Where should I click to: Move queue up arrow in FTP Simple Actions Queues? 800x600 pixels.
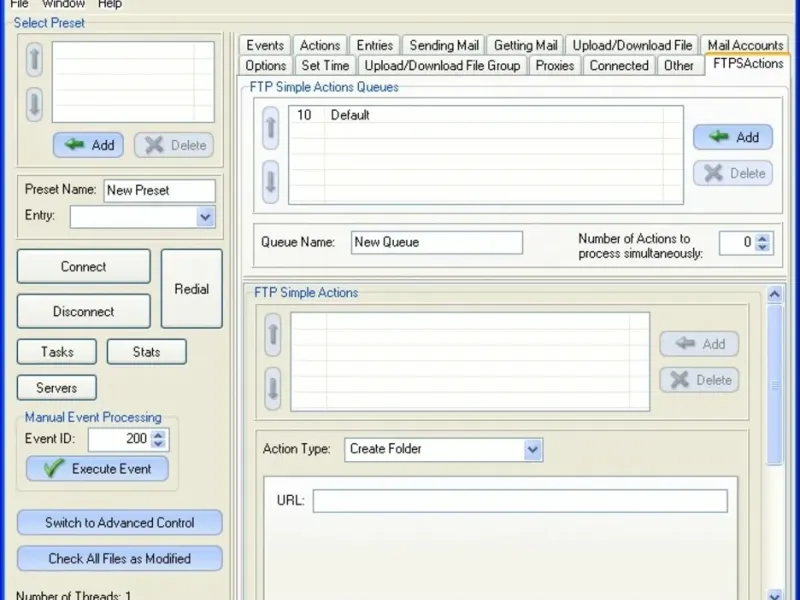point(270,128)
